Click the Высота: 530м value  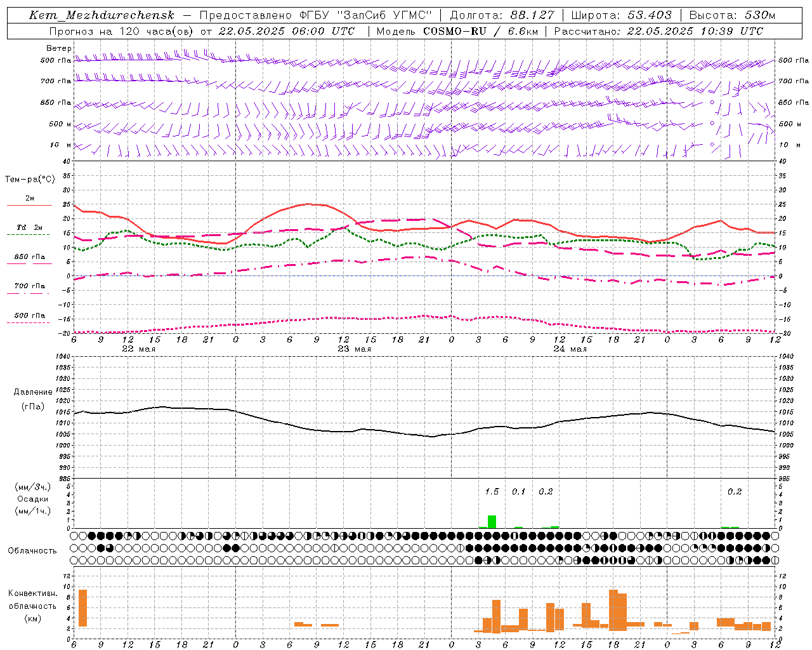point(732,15)
